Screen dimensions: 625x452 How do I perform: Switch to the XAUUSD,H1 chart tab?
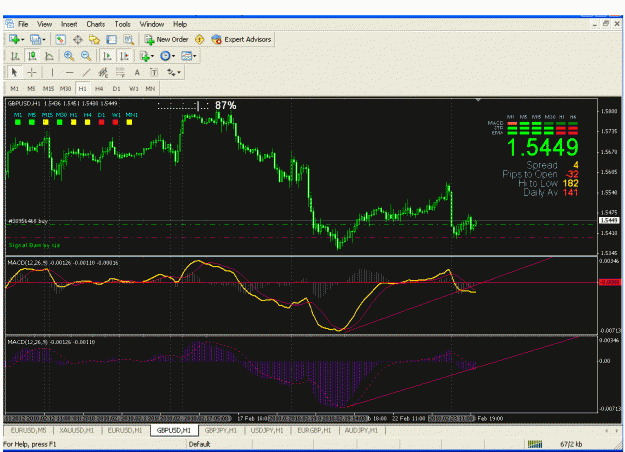(77, 430)
